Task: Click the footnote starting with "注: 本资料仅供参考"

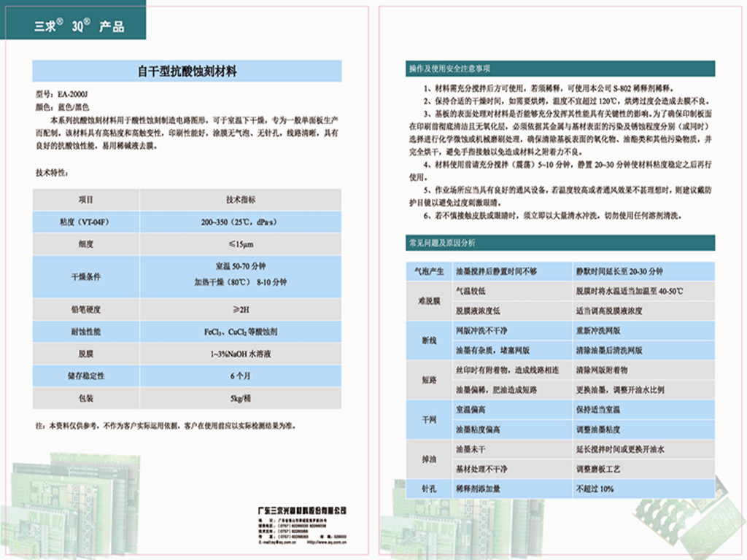Action: [x=166, y=426]
